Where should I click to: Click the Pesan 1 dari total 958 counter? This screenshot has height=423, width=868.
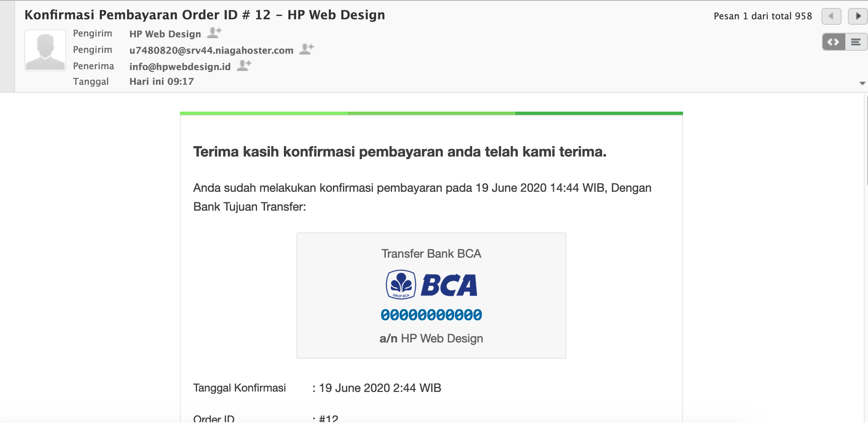(x=763, y=16)
